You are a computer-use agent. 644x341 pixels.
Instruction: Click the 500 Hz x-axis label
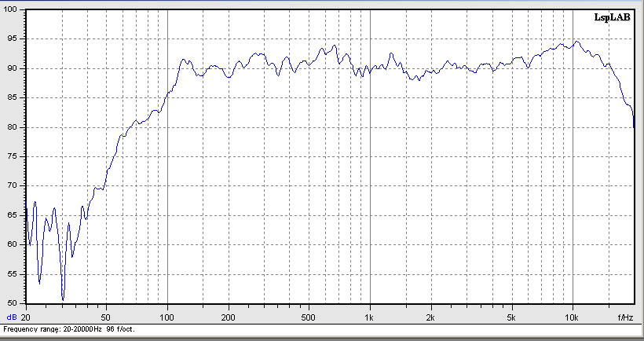click(x=309, y=317)
